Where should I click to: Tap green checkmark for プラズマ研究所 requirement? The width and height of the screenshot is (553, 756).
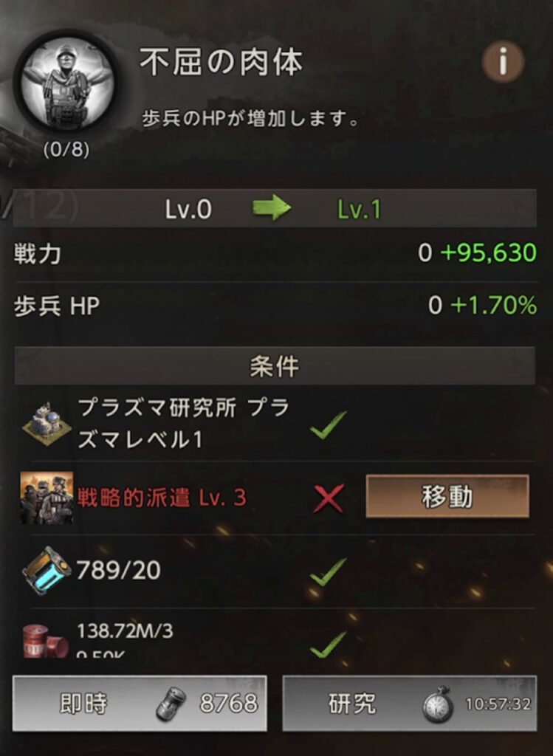(328, 425)
